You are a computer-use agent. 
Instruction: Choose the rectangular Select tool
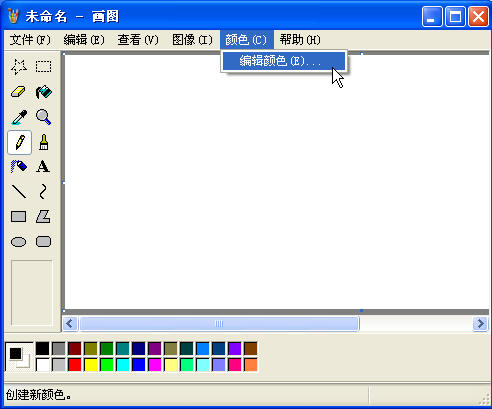click(x=43, y=67)
